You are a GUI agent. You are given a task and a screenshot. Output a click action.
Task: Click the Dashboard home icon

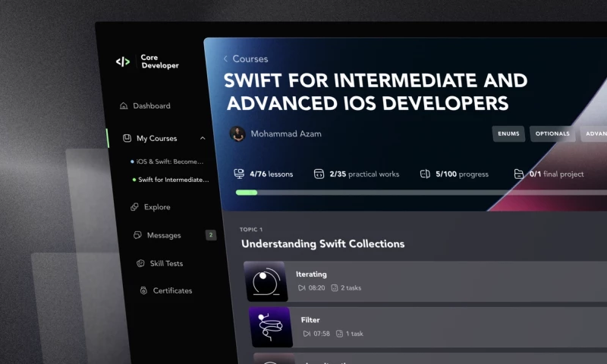[124, 105]
